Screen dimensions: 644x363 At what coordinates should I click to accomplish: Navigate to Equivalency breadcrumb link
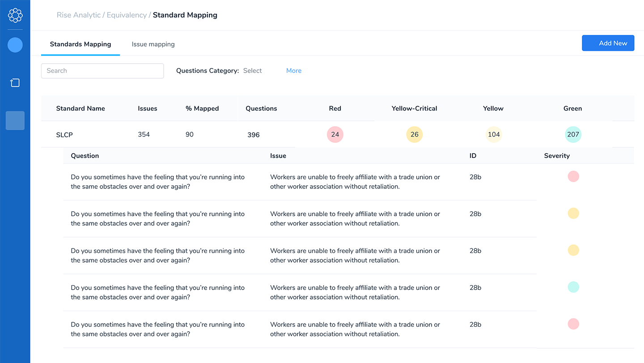(x=127, y=15)
